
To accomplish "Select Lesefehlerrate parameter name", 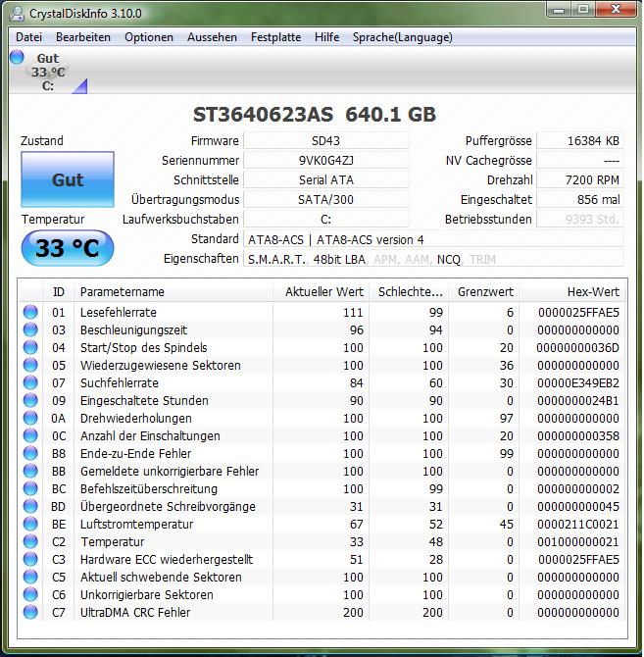I will coord(119,312).
